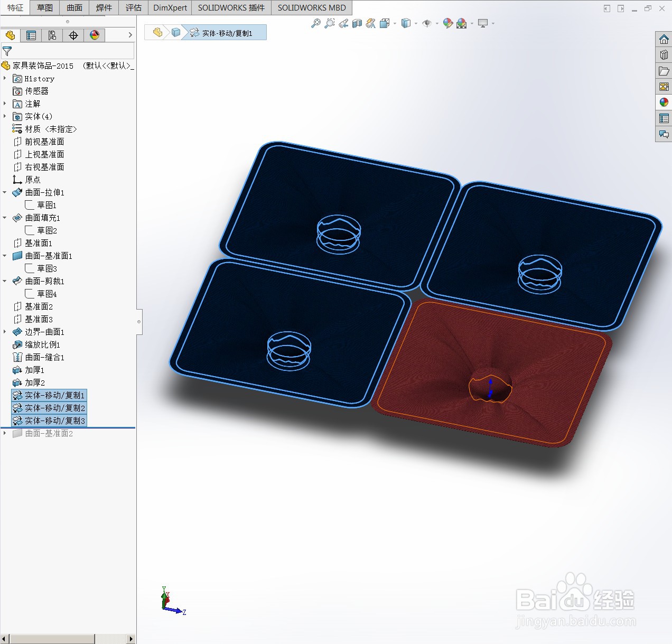Open the 评估 tab

tap(134, 7)
